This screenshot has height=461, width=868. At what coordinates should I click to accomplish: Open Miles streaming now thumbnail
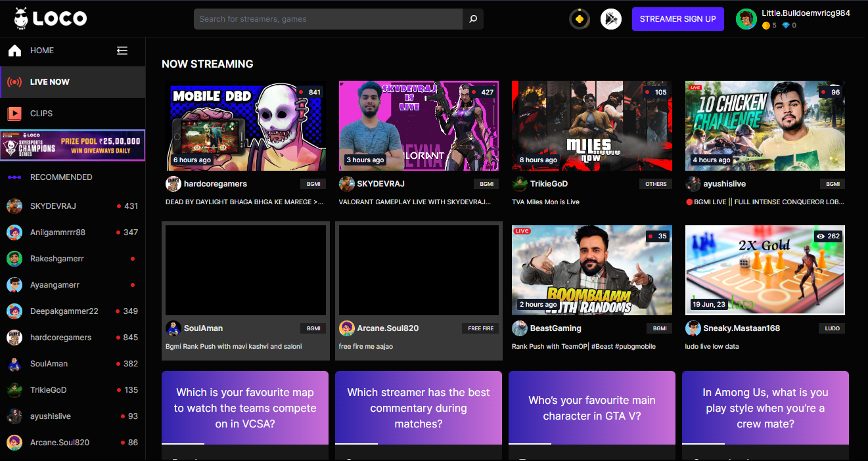click(x=592, y=126)
